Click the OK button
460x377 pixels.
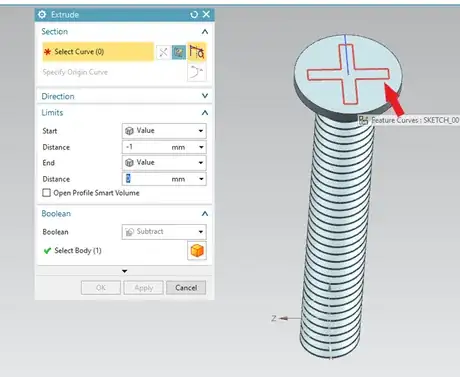tap(101, 288)
